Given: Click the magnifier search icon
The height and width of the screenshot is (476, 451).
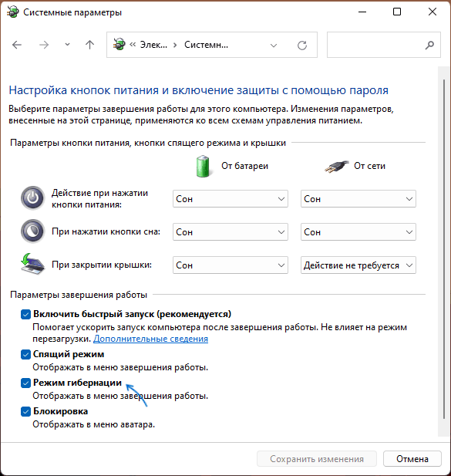Looking at the screenshot, I should click(x=429, y=46).
